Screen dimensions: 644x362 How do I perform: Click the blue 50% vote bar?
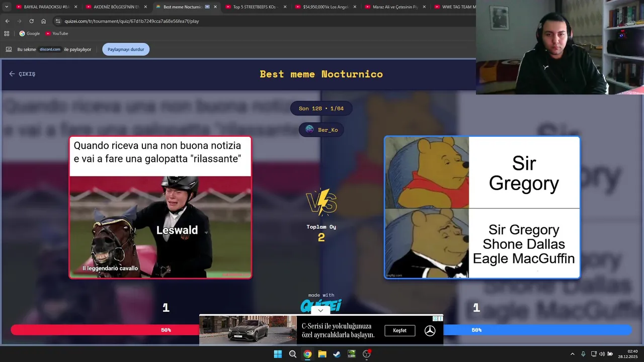[x=537, y=330]
